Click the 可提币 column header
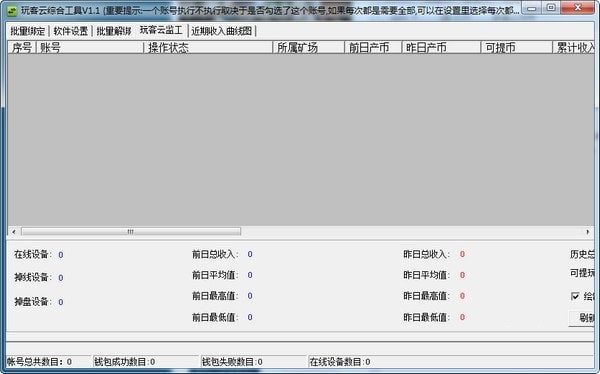Viewport: 600px width, 374px height. (x=517, y=47)
